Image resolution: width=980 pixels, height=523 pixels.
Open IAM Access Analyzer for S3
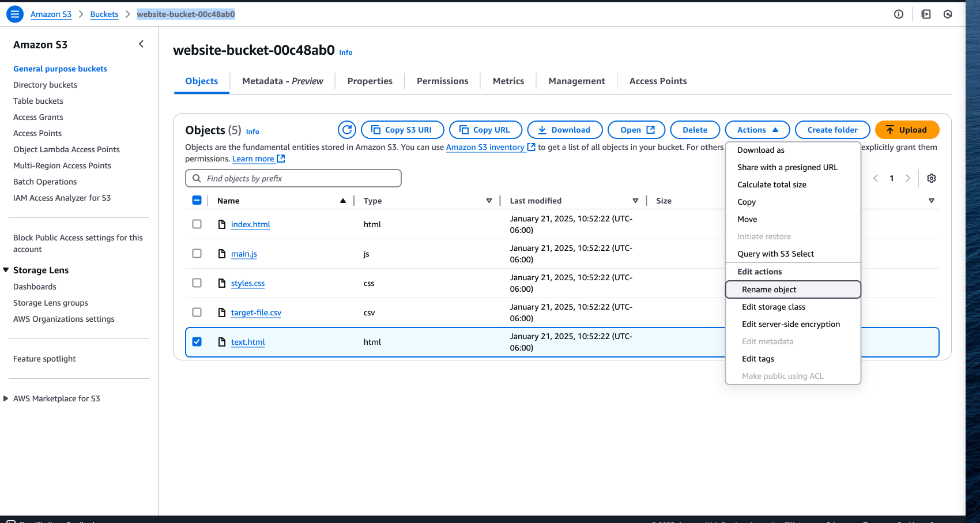62,198
